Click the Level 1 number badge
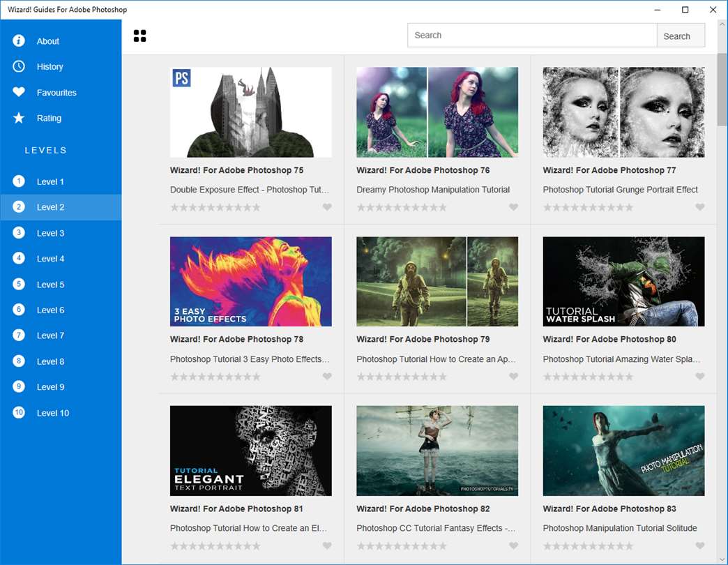Screen dimensions: 728x565 coord(19,181)
